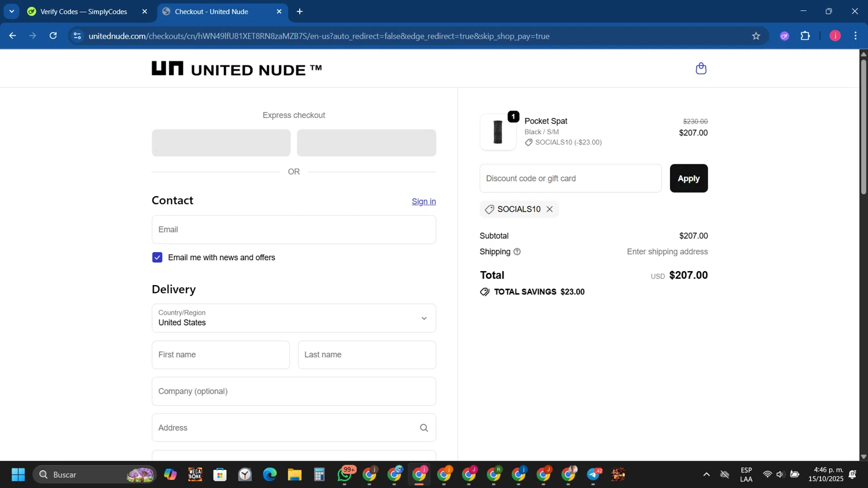Focus the Discount code or gift card field
The image size is (868, 488).
[x=571, y=178]
